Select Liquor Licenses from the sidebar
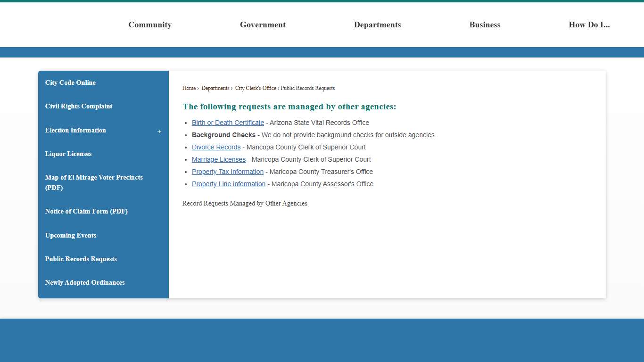Image resolution: width=644 pixels, height=362 pixels. click(x=68, y=154)
